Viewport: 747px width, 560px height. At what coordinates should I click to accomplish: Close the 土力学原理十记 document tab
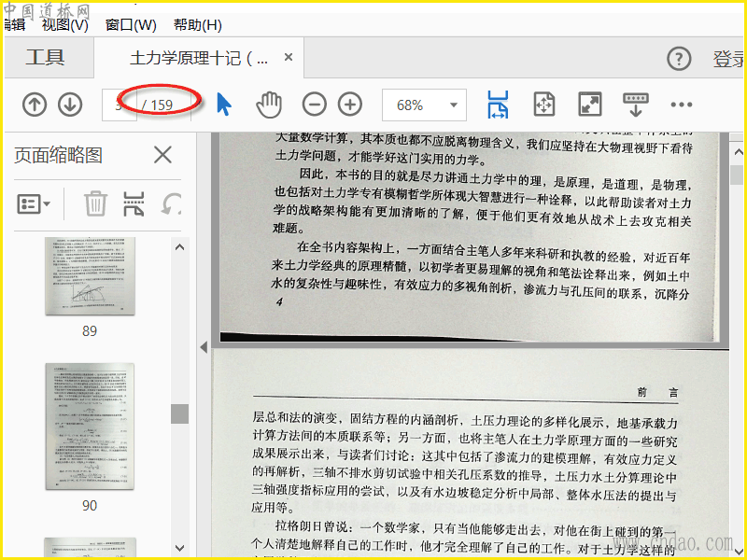pos(289,57)
